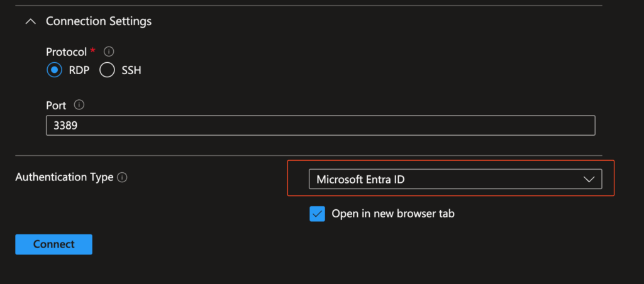Select the SSH protocol radio button

point(108,70)
